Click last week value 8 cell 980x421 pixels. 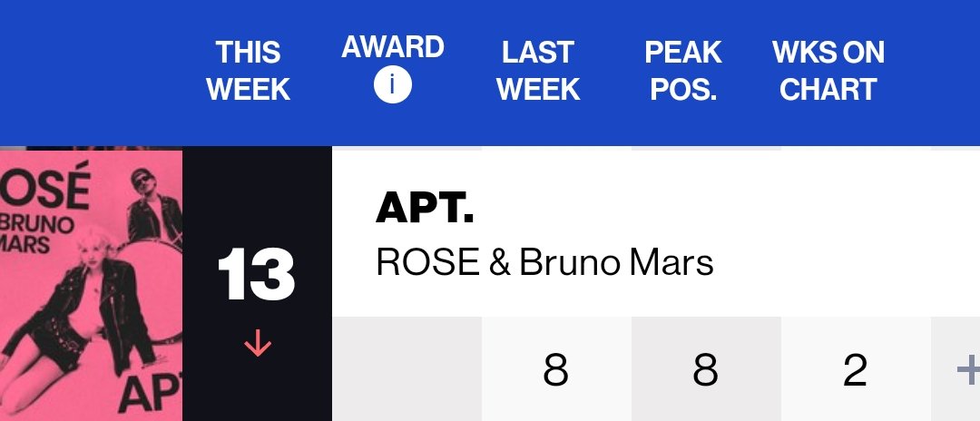556,369
